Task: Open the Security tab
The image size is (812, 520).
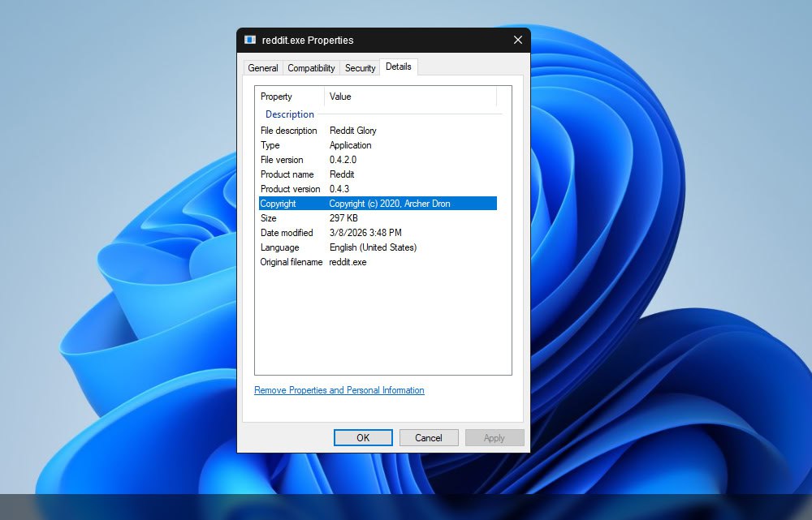Action: point(360,68)
